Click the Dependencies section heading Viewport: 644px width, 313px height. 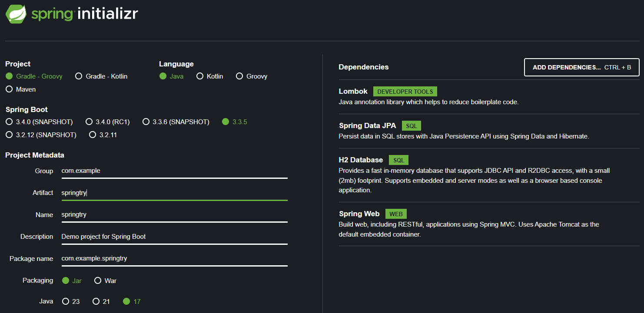tap(363, 67)
